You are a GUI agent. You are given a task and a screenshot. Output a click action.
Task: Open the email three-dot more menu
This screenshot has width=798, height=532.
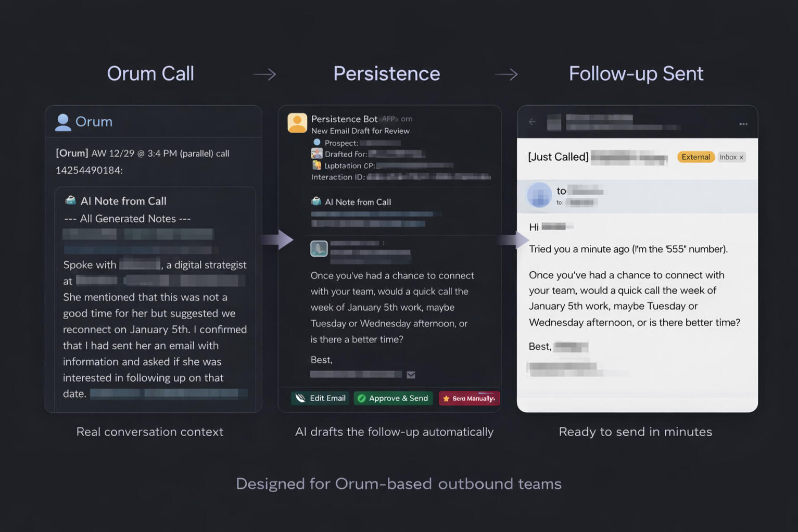coord(743,124)
